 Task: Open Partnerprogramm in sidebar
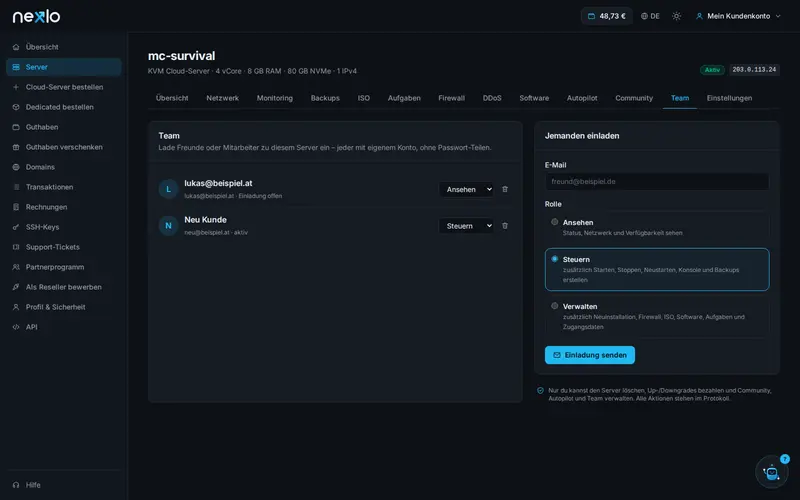pos(64,267)
